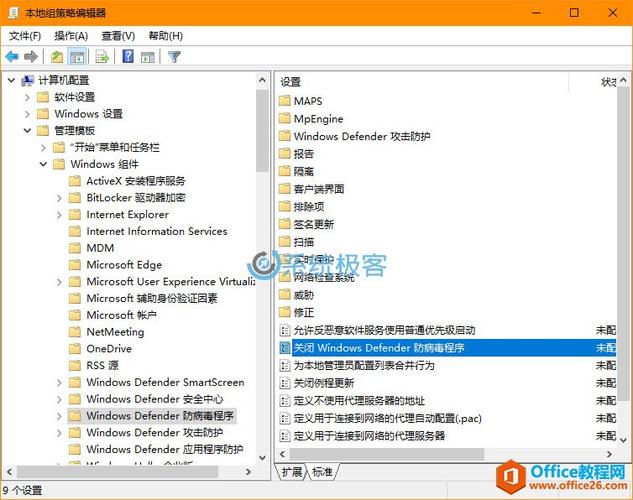Click folder icon beside NetMeeting
The image size is (633, 500).
(75, 332)
